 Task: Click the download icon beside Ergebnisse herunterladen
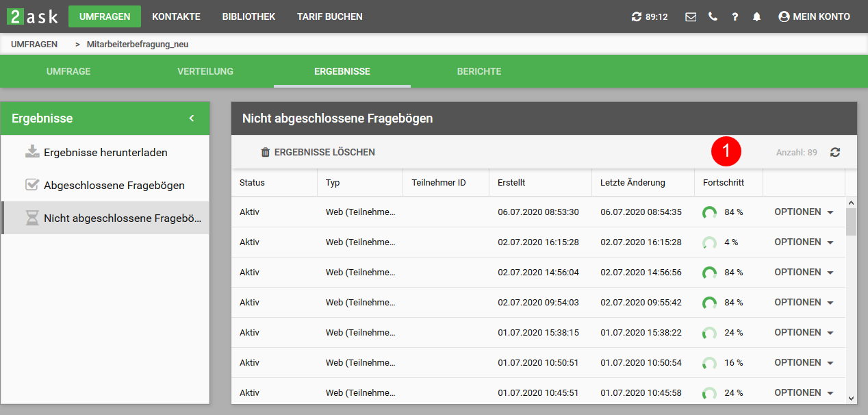click(x=32, y=152)
